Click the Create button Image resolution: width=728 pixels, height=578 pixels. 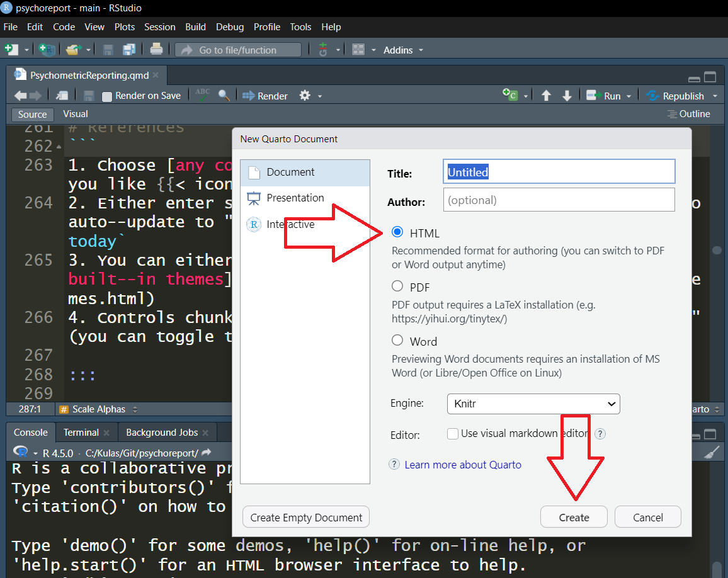(574, 518)
